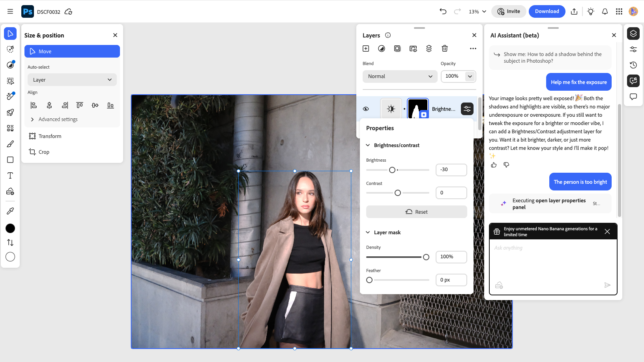Select the Type tool
Screen dimensions: 644x362
pos(10,175)
